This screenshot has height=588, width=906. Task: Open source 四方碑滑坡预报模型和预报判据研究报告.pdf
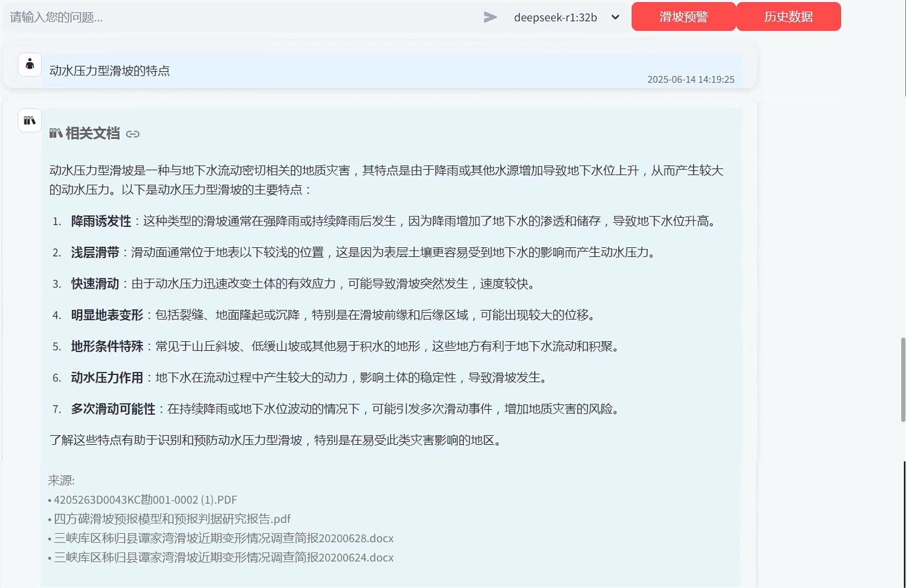point(172,519)
